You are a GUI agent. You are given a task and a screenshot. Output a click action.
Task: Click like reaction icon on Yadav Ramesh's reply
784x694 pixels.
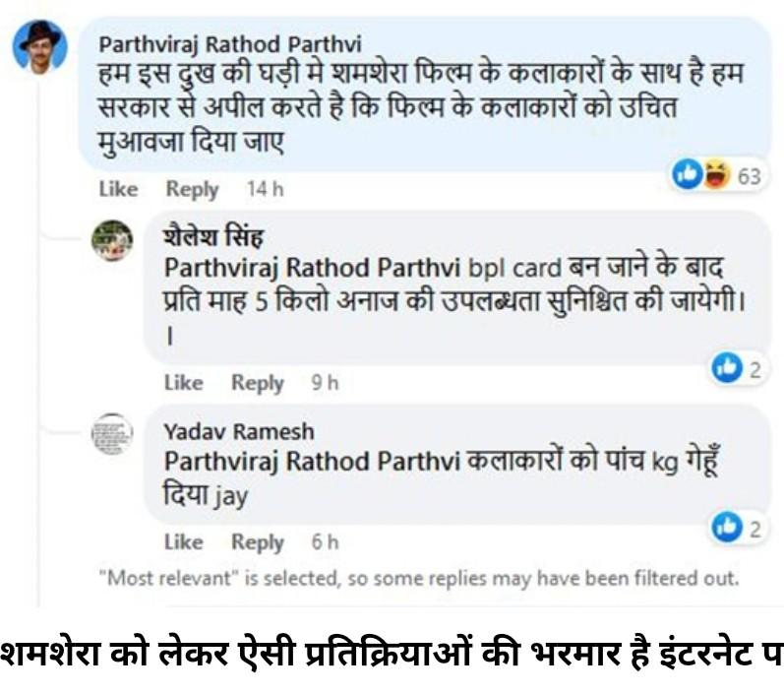pos(727,528)
